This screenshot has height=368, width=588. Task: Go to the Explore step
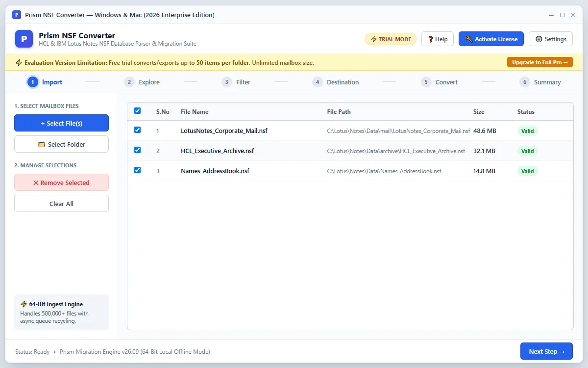(x=149, y=82)
